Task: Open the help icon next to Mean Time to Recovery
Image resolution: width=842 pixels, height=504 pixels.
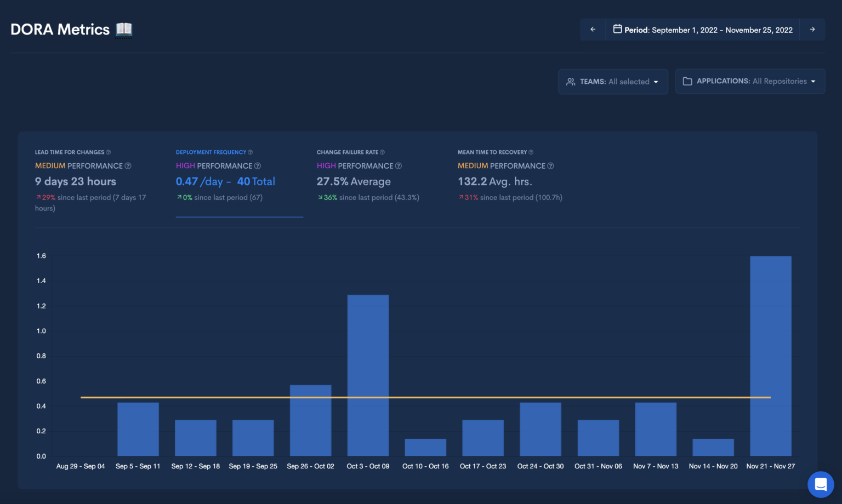Action: 531,152
